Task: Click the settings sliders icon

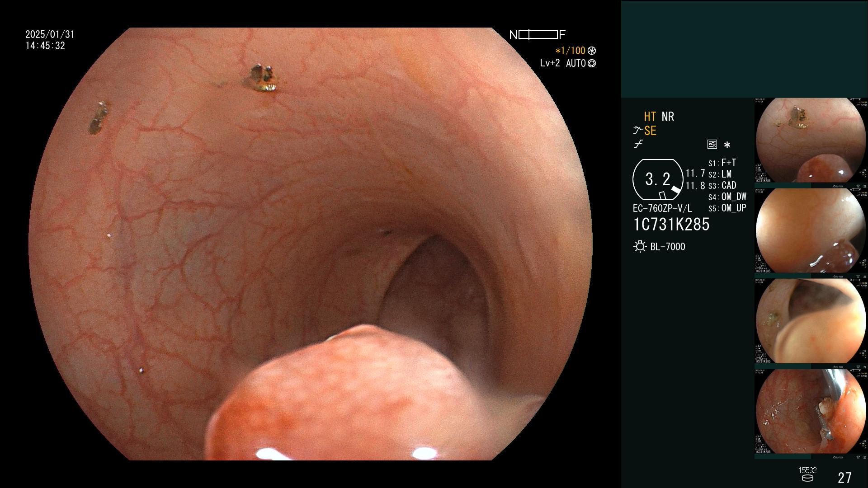Action: [x=712, y=144]
